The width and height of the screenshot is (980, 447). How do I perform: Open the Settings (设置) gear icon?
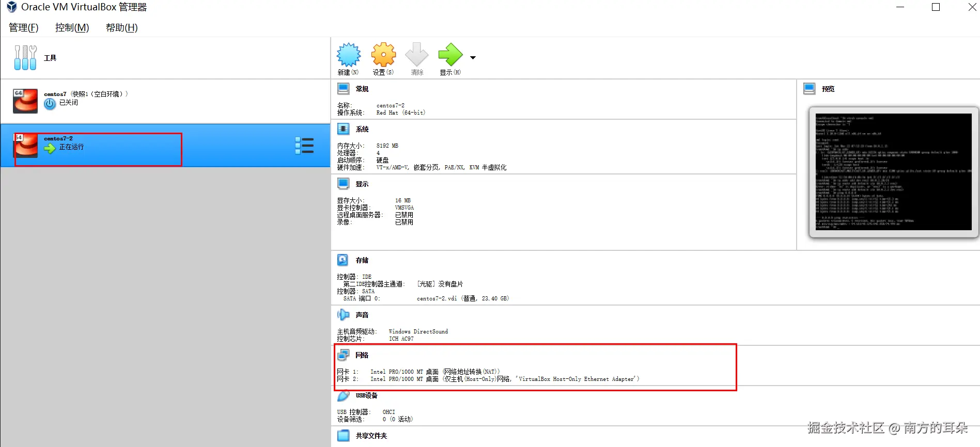click(383, 55)
